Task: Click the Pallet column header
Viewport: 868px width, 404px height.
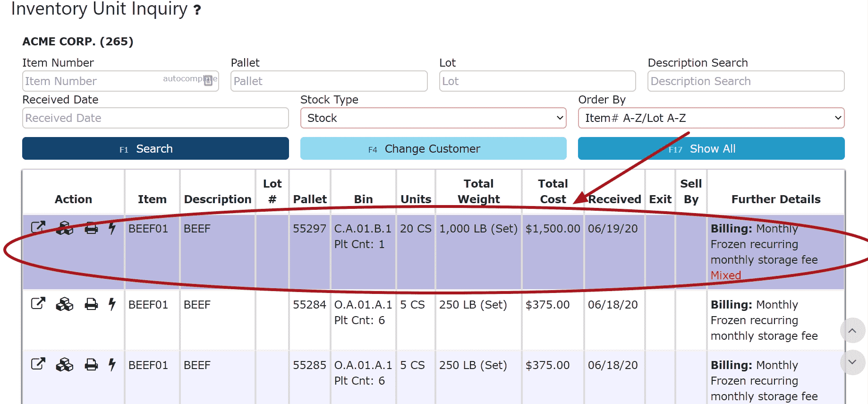Action: click(310, 199)
